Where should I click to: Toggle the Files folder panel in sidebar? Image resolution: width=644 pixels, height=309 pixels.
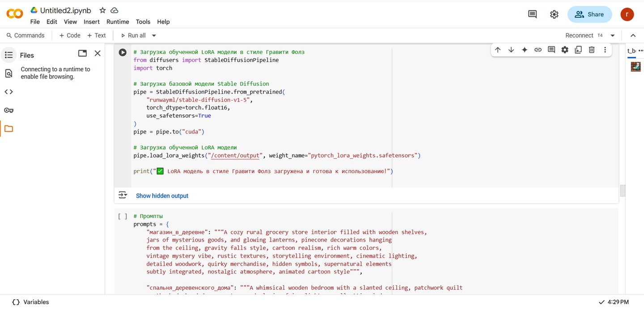tap(8, 129)
